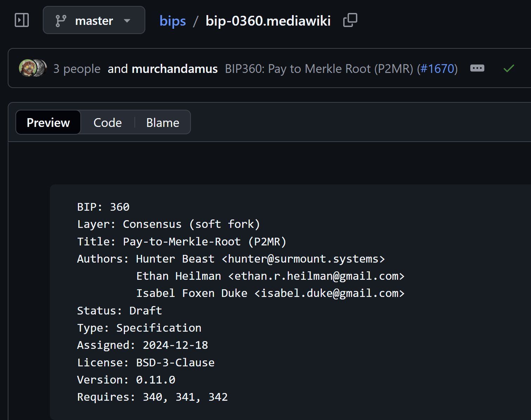Click the Isabel Foxen Duke author line

pos(270,293)
